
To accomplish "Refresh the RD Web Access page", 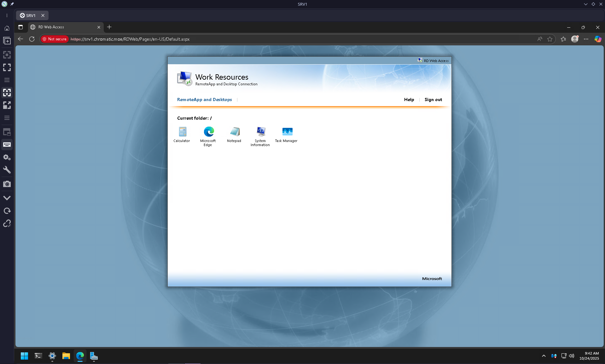I will [32, 39].
